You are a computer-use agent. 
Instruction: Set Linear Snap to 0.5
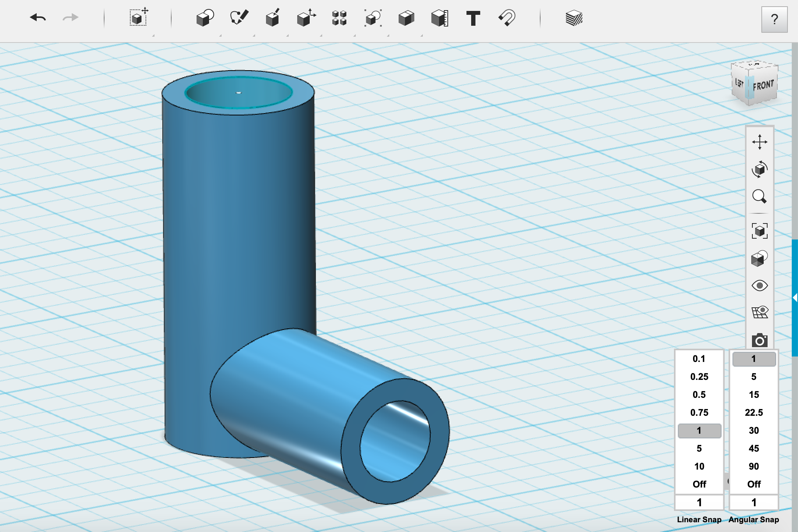click(x=699, y=395)
